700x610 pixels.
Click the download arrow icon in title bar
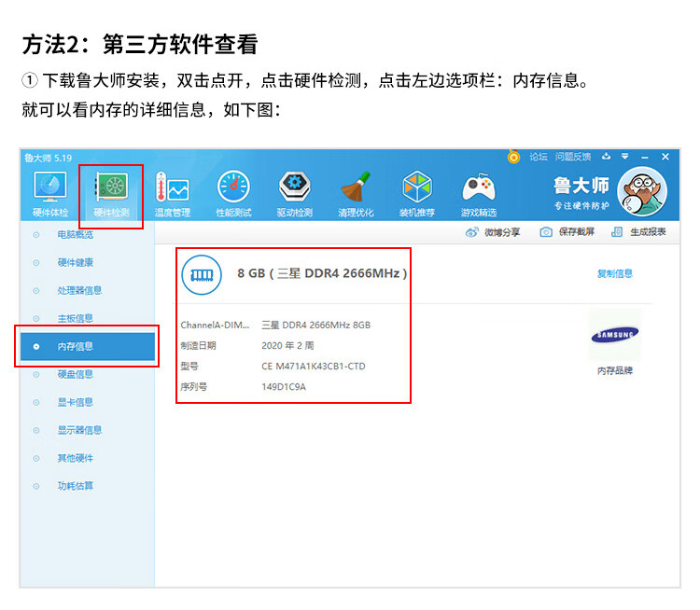coord(606,156)
